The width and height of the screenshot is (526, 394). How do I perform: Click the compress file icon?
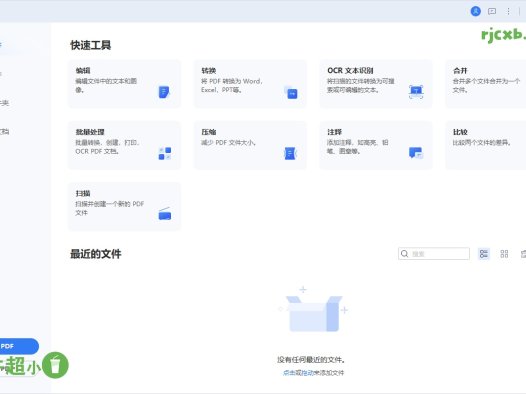tap(291, 153)
